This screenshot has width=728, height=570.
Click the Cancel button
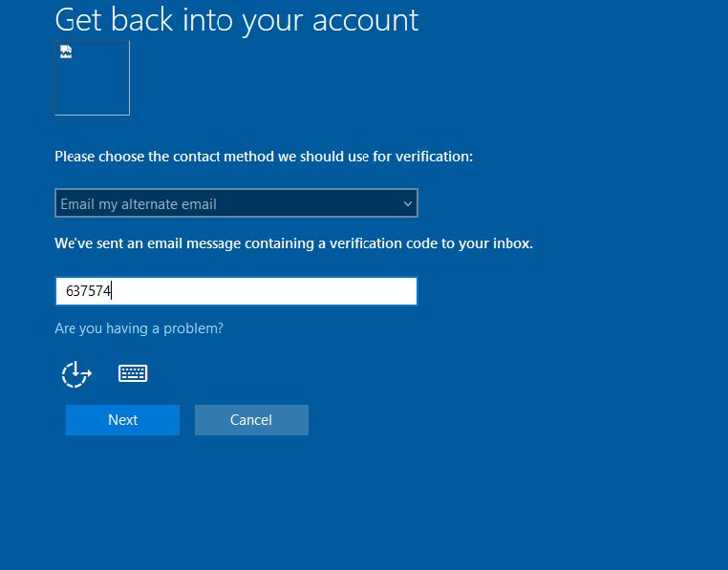click(x=251, y=420)
